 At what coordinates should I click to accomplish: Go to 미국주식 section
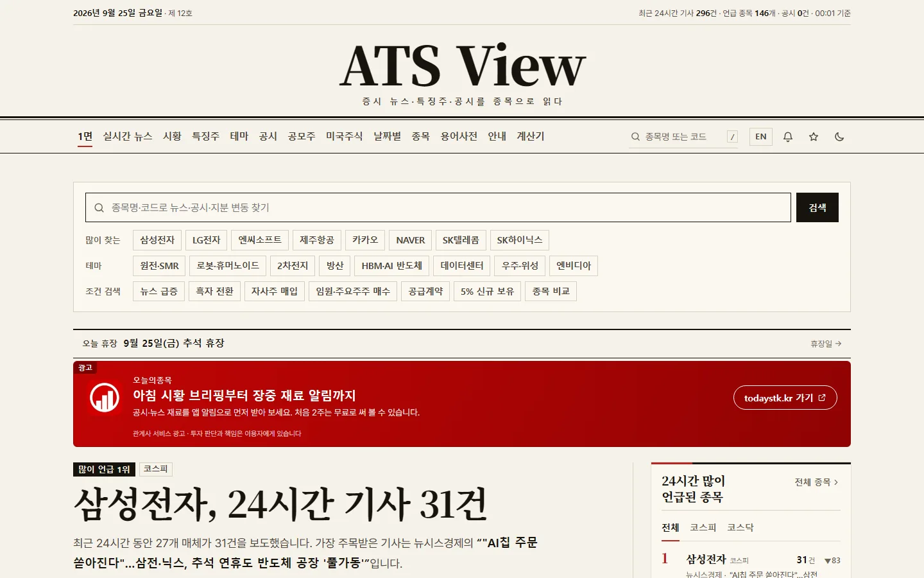click(x=345, y=136)
